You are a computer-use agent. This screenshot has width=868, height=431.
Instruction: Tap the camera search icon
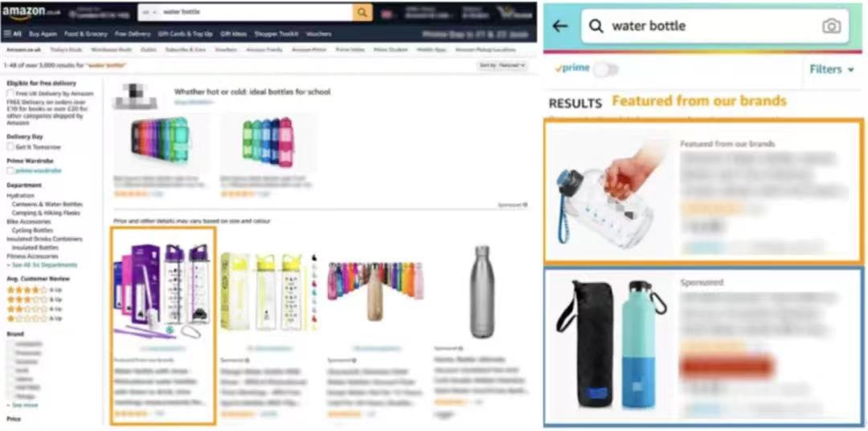click(x=831, y=26)
